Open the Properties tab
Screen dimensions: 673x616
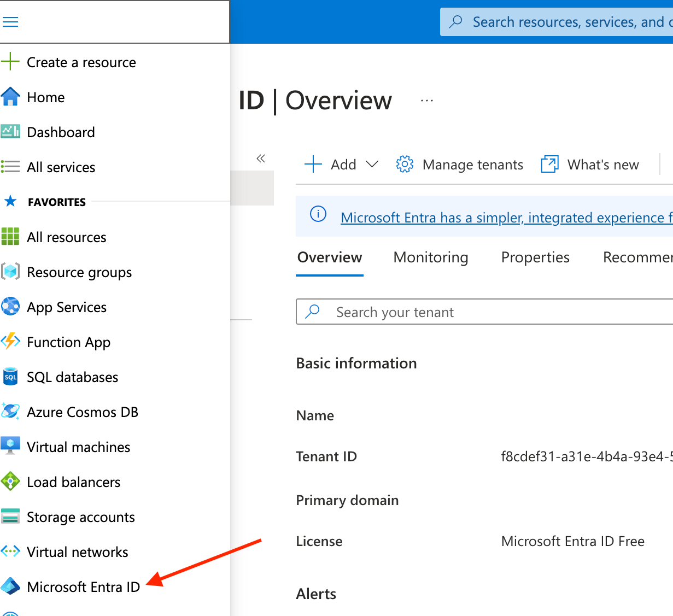pyautogui.click(x=535, y=257)
